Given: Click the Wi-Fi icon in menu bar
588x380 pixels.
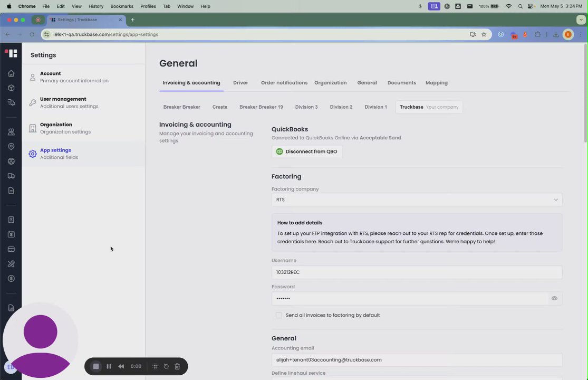Looking at the screenshot, I should click(508, 6).
